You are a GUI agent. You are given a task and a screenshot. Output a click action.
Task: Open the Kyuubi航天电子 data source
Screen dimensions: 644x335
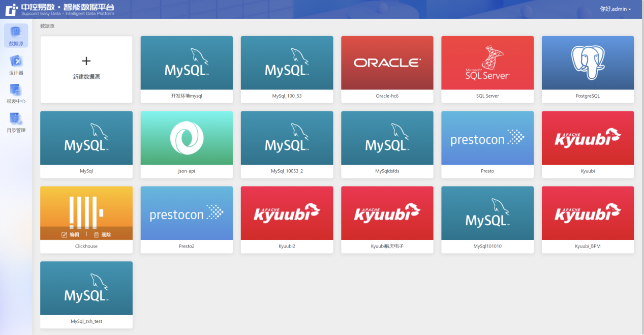pos(387,220)
